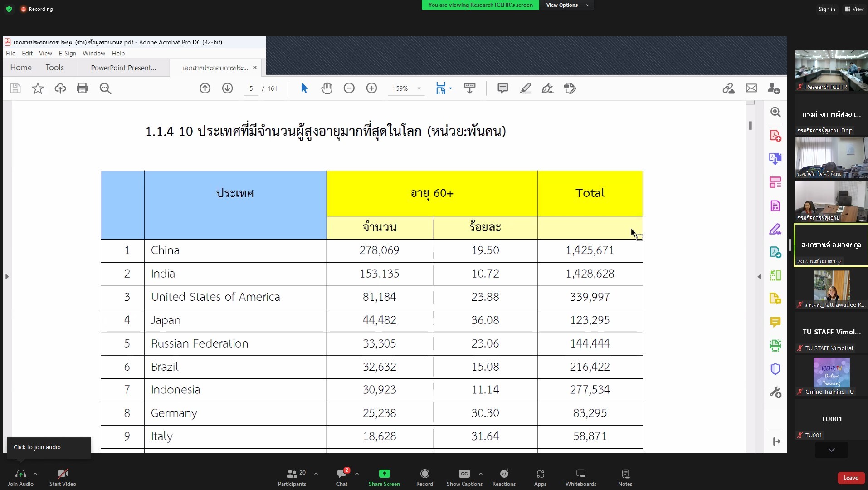Open the Protect shield tool

pyautogui.click(x=775, y=369)
